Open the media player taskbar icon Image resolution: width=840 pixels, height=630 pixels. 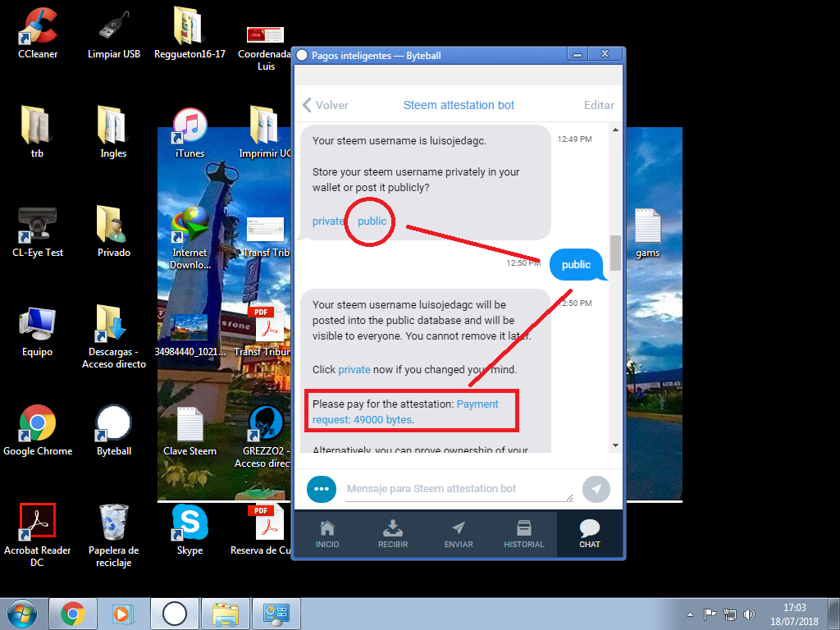click(123, 614)
